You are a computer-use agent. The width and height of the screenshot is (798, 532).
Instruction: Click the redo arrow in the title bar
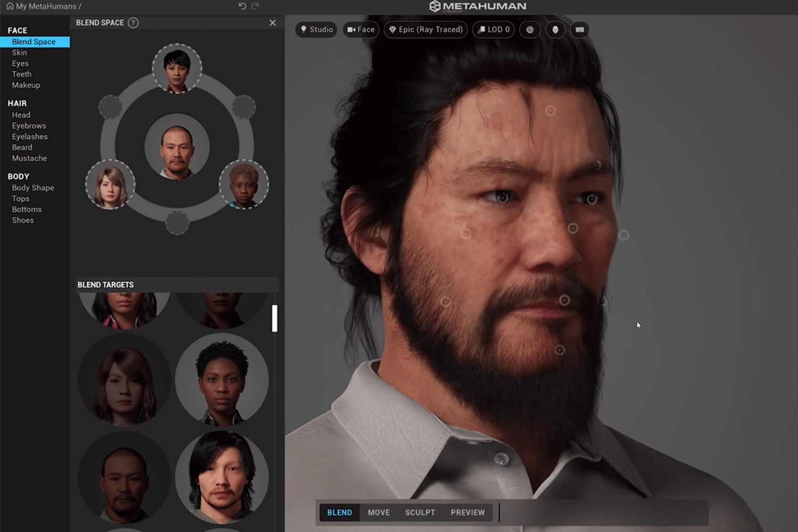tap(255, 6)
